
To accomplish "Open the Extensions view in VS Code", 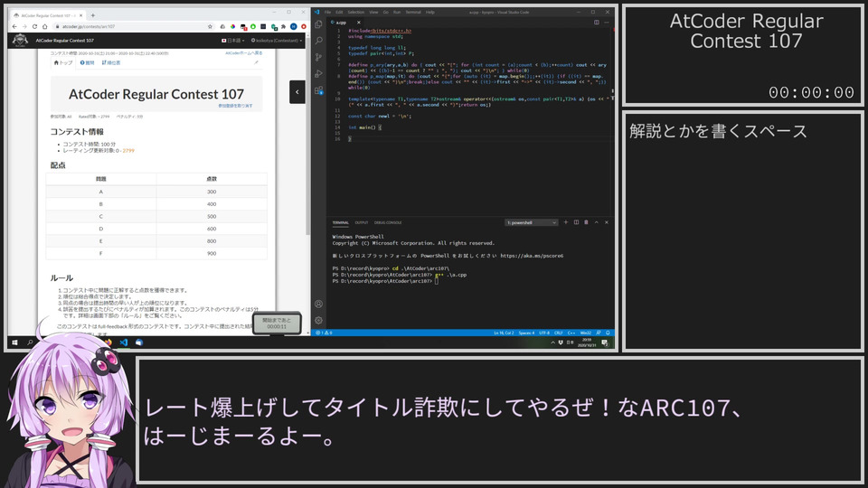I will [x=319, y=90].
